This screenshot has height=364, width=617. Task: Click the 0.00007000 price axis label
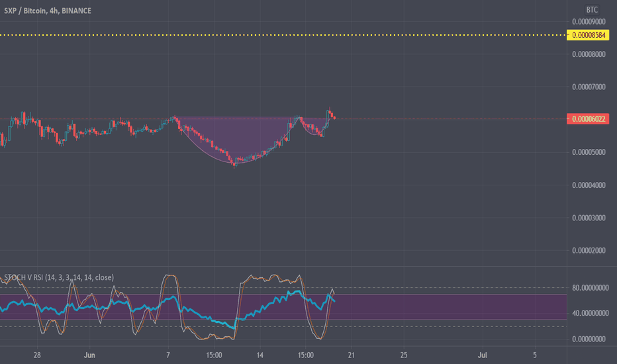[x=589, y=87]
